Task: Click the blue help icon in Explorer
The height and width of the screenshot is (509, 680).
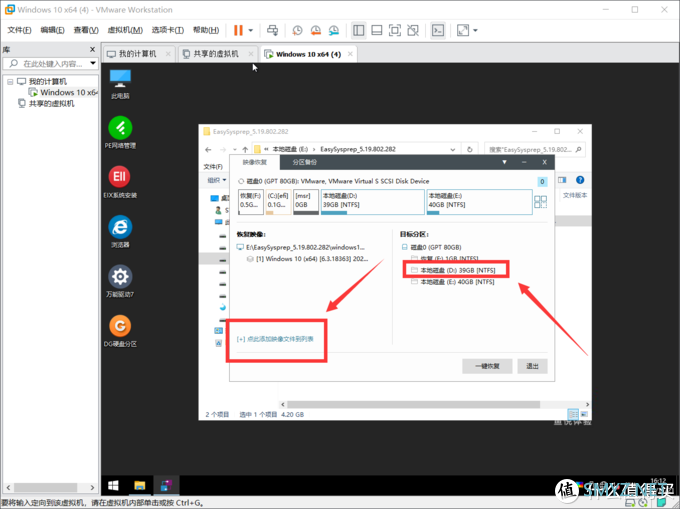Action: tap(580, 180)
